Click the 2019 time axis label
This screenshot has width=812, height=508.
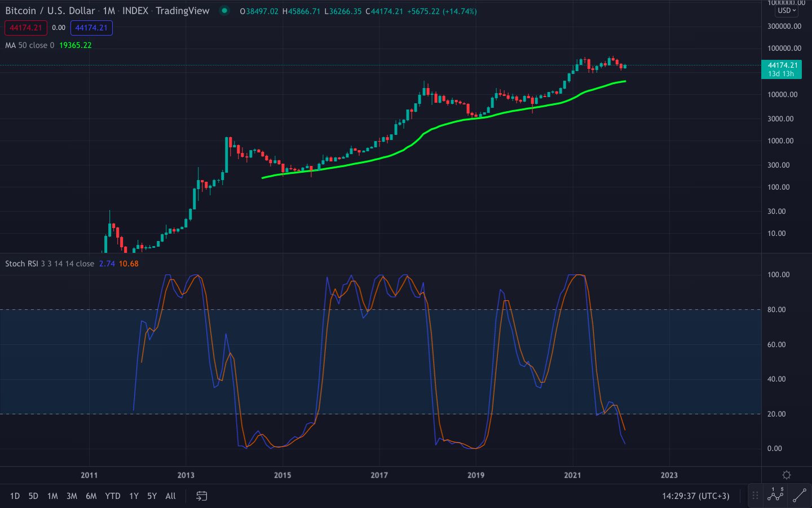tap(476, 475)
